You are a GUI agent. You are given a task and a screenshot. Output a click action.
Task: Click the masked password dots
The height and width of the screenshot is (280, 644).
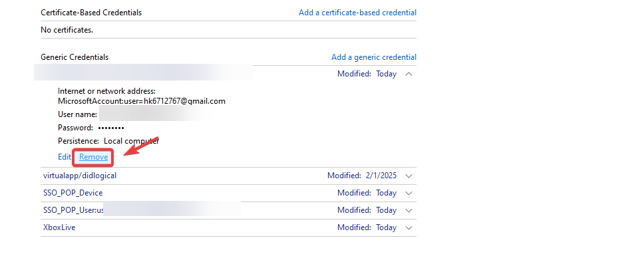[111, 128]
